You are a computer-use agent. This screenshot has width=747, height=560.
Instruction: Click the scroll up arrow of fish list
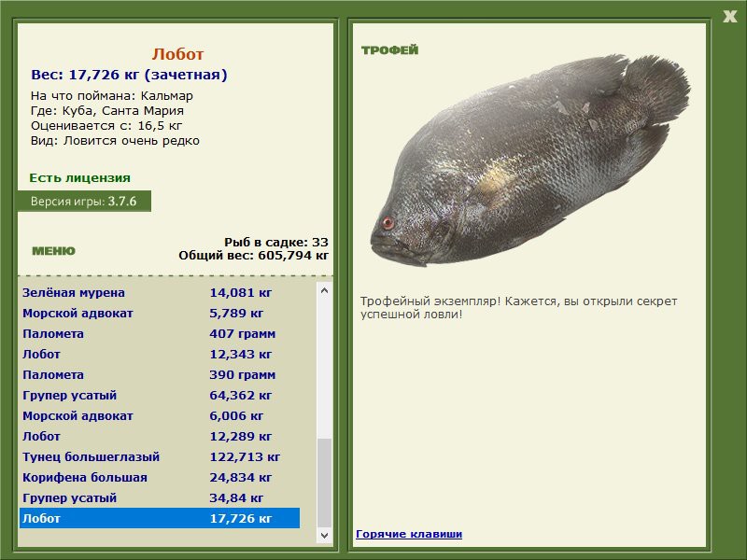(324, 290)
